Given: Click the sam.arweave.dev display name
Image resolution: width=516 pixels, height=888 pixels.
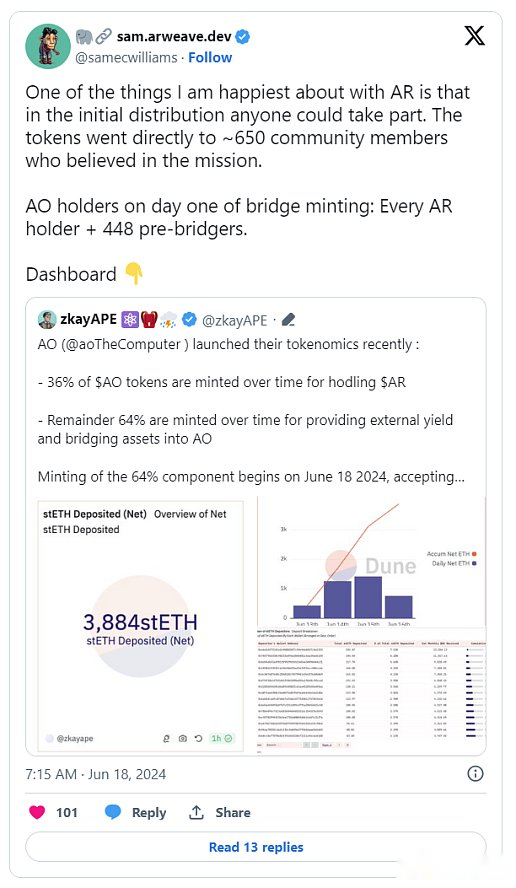Looking at the screenshot, I should [x=174, y=37].
